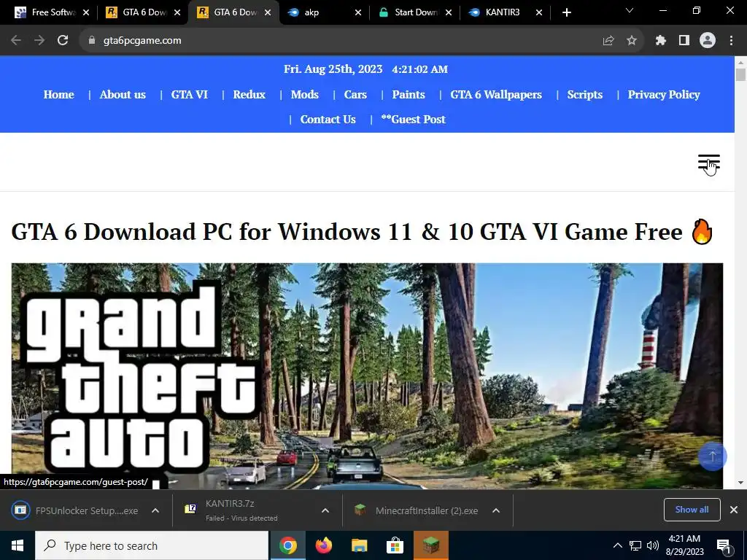Open the site hamburger menu icon
Viewport: 747px width, 560px height.
click(x=709, y=163)
